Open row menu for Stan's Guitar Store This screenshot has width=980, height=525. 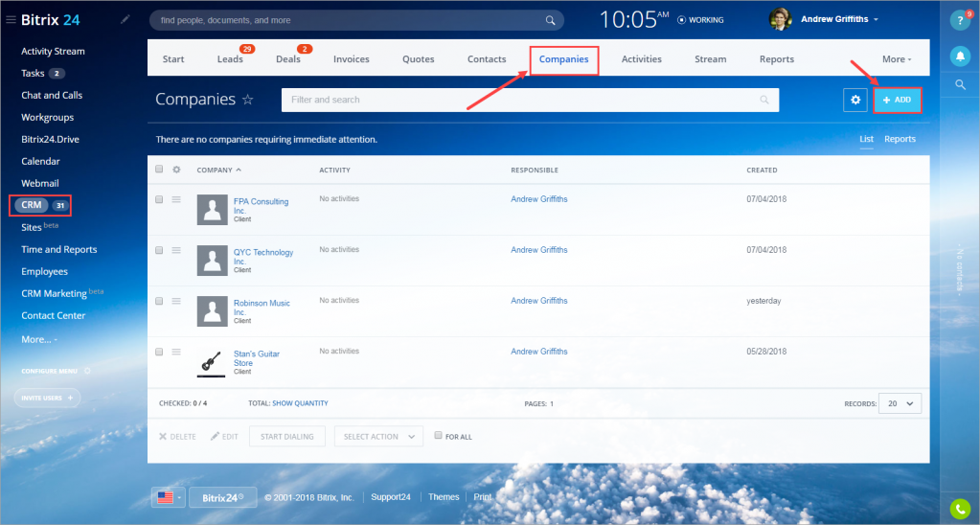176,352
